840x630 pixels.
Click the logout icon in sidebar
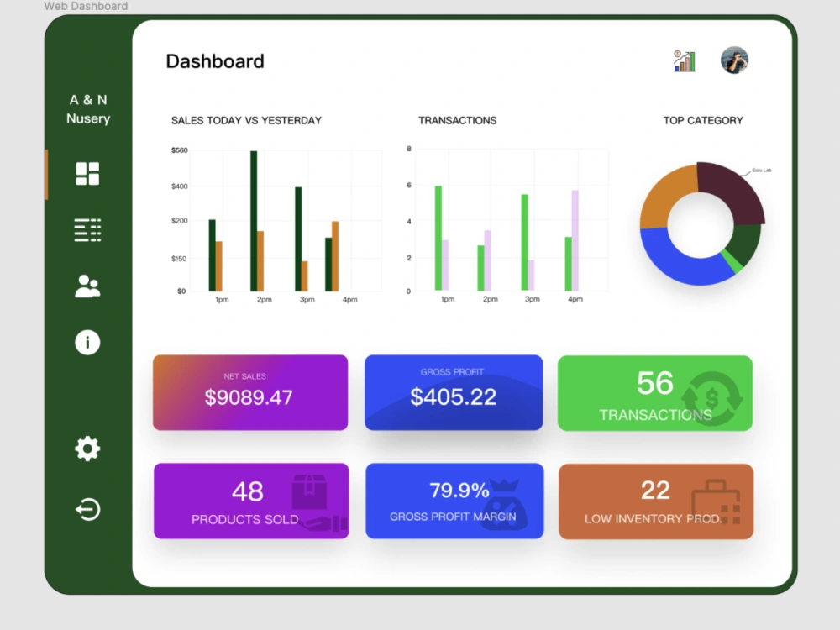[87, 509]
